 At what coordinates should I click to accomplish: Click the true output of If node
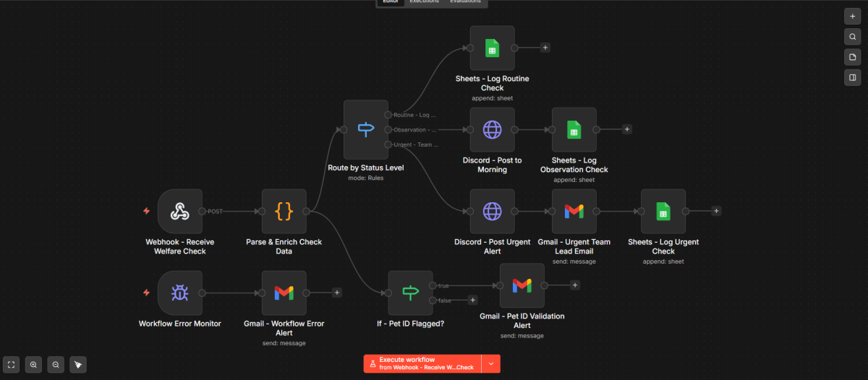433,285
